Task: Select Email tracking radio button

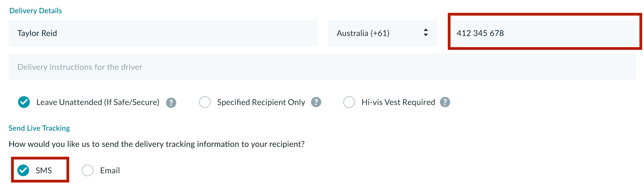Action: tap(87, 170)
